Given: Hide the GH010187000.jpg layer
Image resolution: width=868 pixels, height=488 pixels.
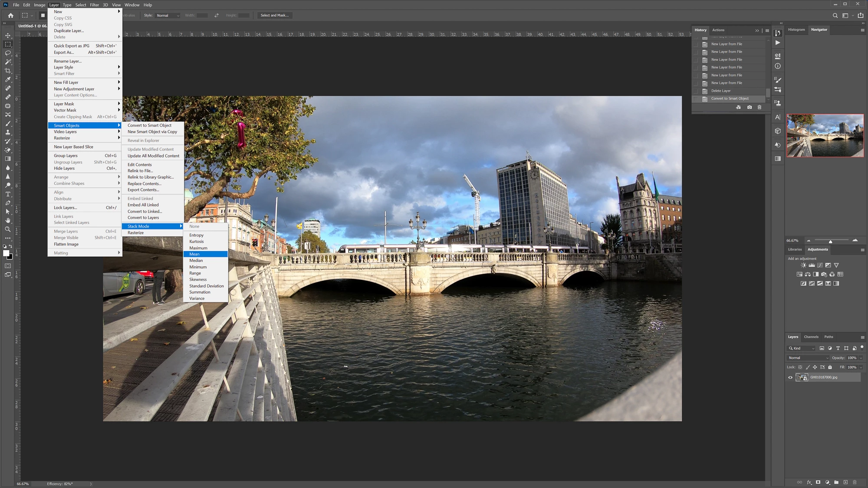Looking at the screenshot, I should [x=790, y=377].
